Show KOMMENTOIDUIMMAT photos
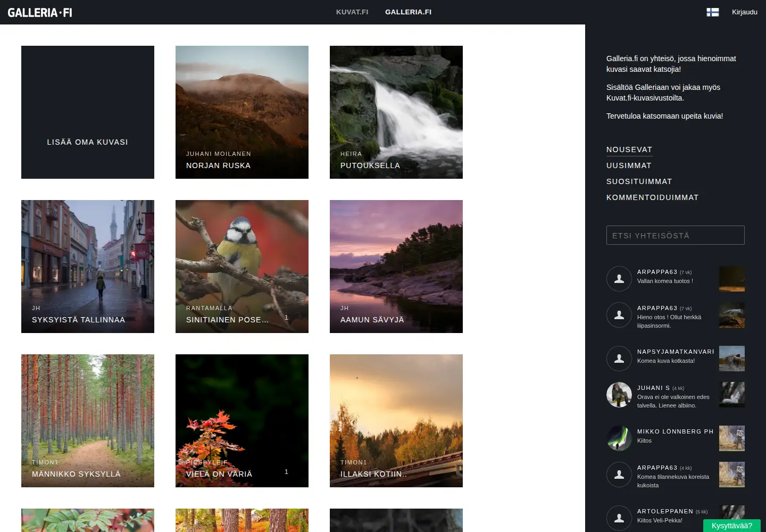Screen dimensions: 766x532 click(653, 197)
